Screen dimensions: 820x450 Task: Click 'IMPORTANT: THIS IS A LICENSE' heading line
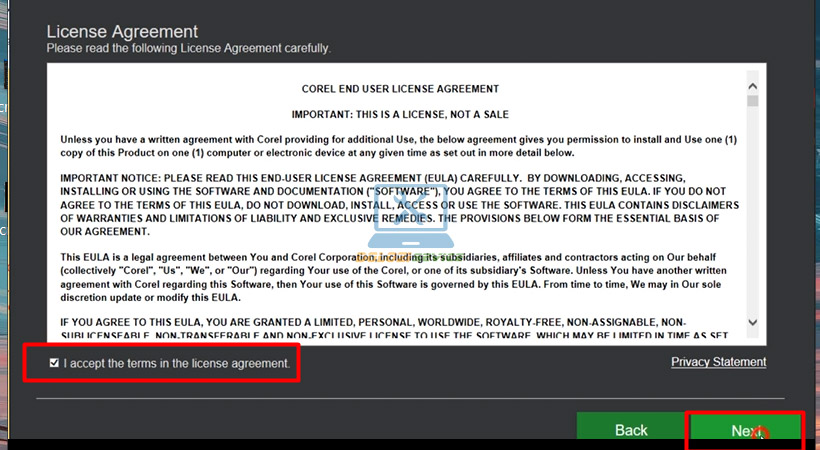(400, 116)
